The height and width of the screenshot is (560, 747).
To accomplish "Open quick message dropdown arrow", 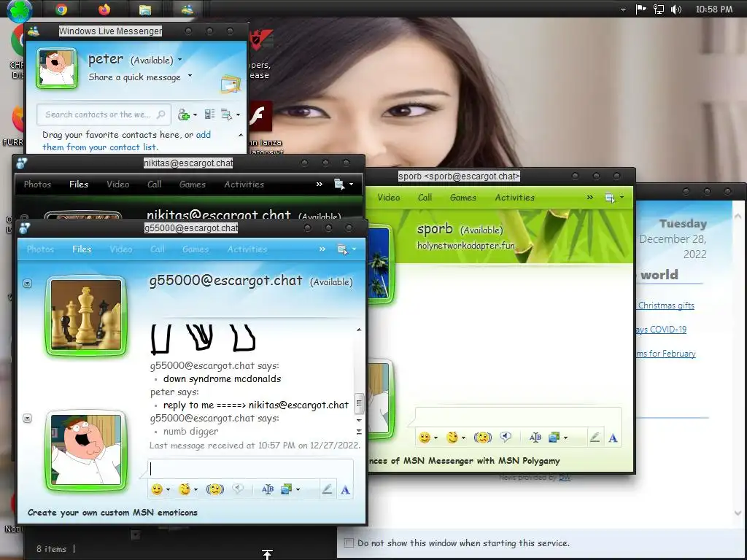I will pos(190,75).
